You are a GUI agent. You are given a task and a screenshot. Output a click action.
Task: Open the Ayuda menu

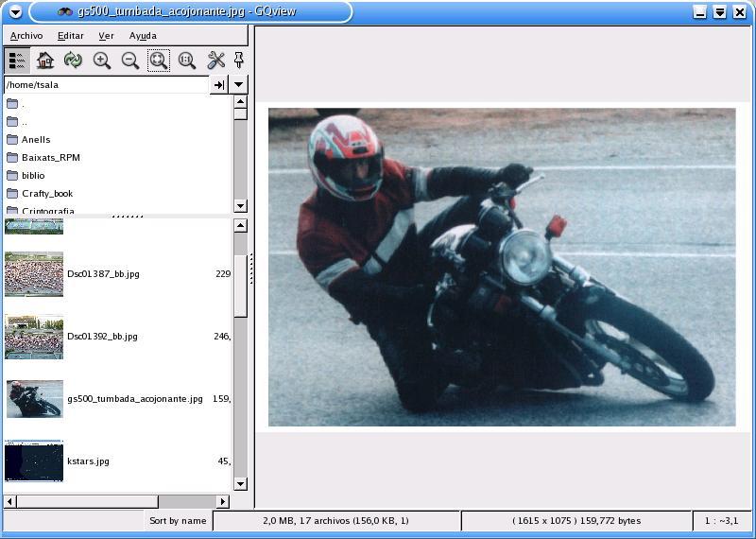point(143,36)
